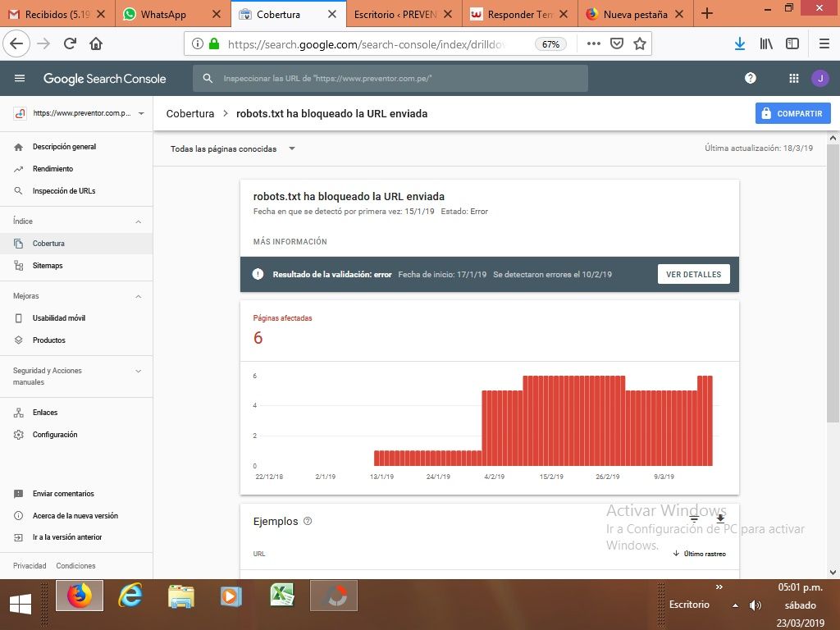The image size is (840, 630).
Task: Show site information for the page
Action: coord(197,44)
